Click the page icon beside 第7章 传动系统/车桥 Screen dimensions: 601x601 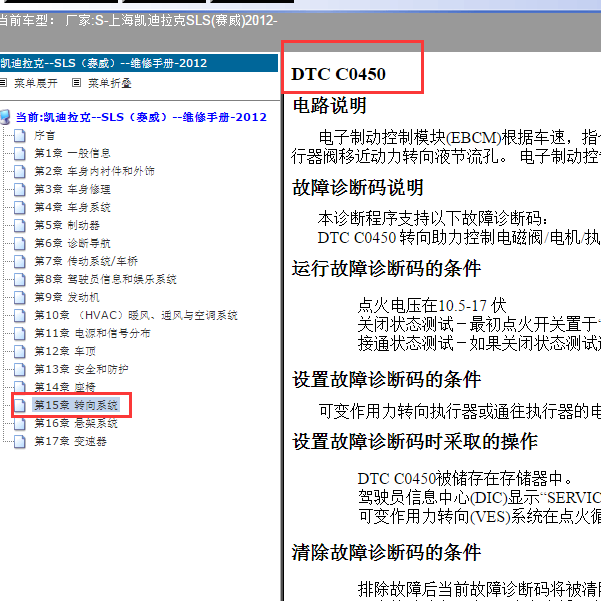coord(20,261)
